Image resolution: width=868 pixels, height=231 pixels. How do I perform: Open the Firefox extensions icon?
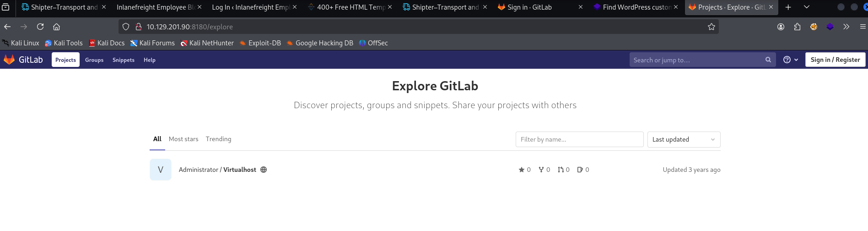pos(797,27)
